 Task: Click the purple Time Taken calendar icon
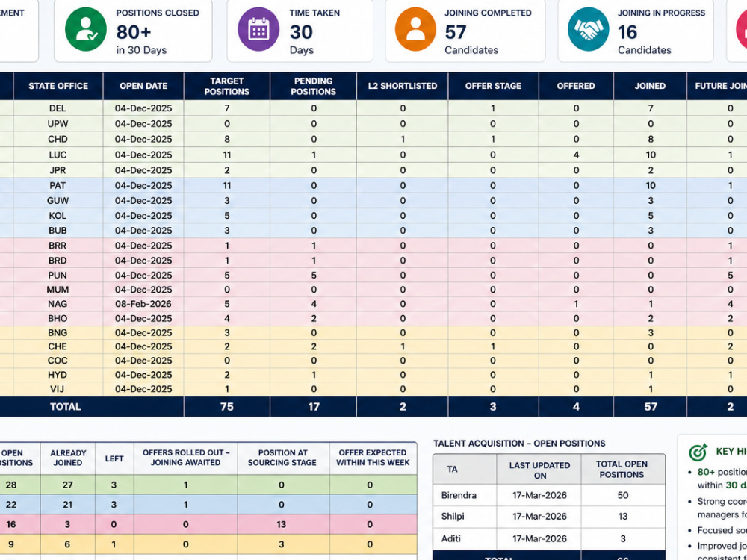point(258,30)
